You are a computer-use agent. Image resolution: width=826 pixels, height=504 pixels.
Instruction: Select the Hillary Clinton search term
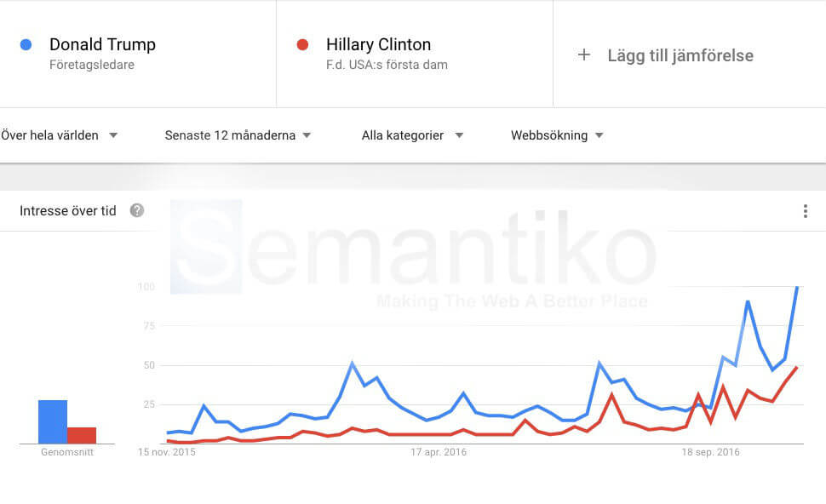[x=378, y=44]
